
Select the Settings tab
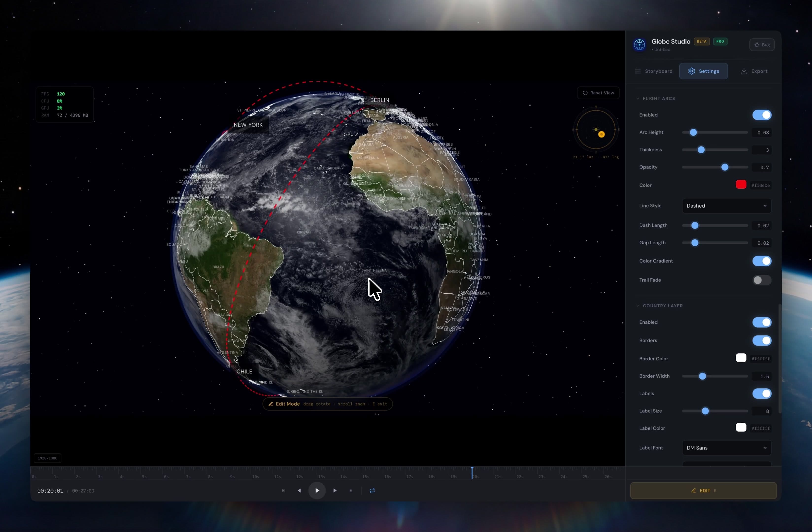(704, 71)
